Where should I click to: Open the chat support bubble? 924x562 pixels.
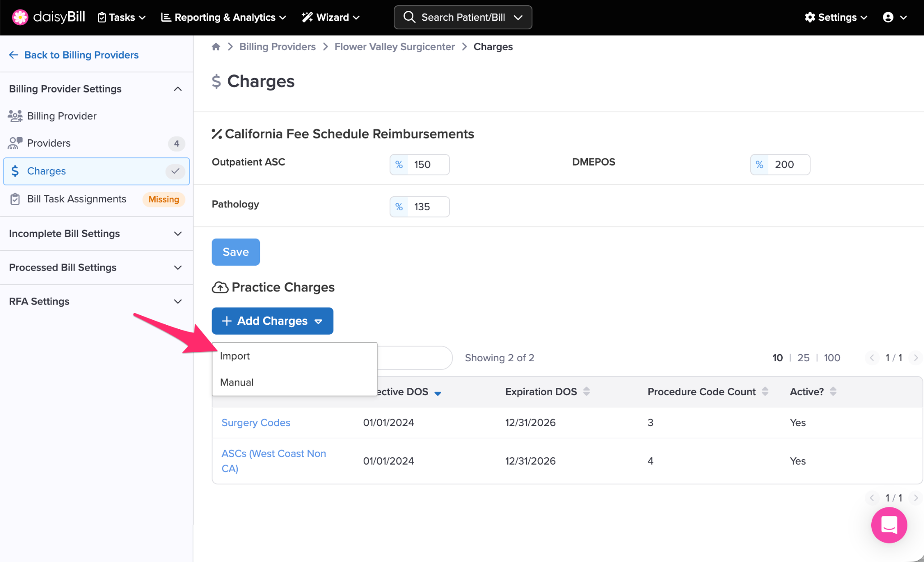(x=888, y=525)
